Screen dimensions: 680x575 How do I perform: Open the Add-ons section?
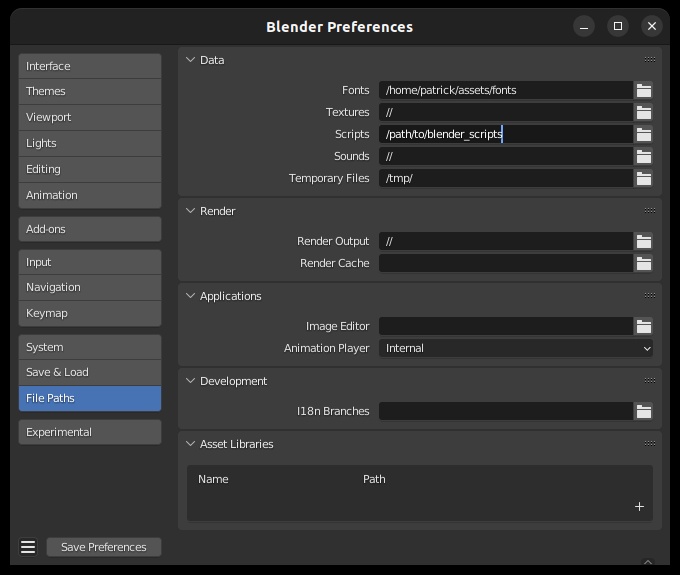[90, 229]
